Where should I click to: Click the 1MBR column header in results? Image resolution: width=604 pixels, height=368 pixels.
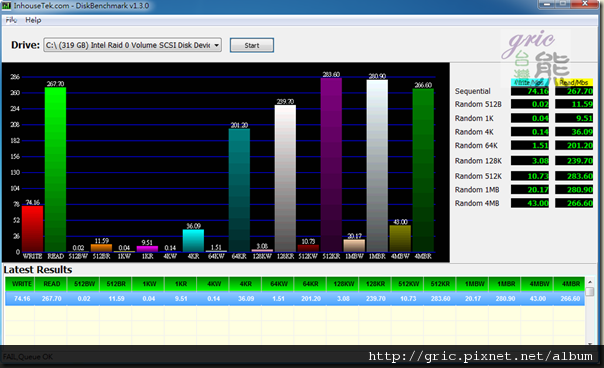(x=505, y=284)
